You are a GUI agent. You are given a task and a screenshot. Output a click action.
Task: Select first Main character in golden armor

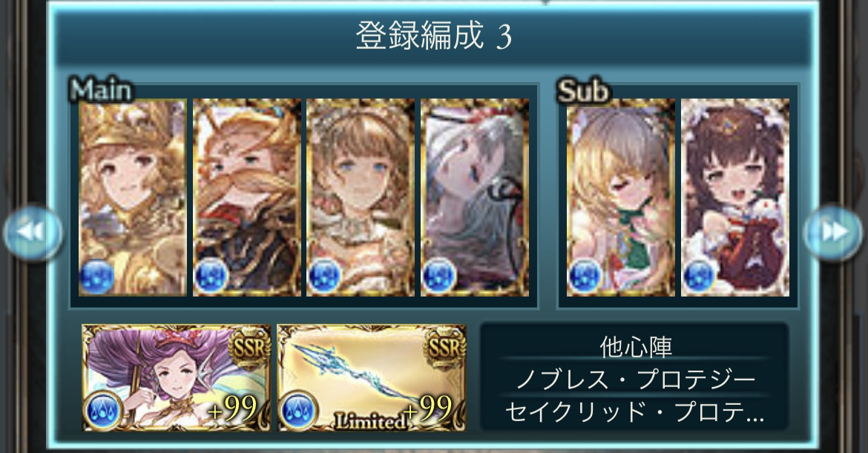point(133,197)
